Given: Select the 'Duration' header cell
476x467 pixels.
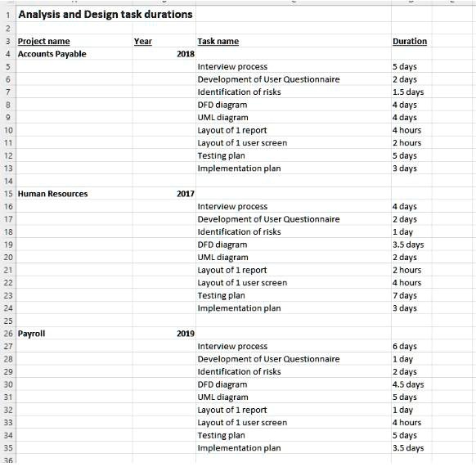Looking at the screenshot, I should coord(411,41).
